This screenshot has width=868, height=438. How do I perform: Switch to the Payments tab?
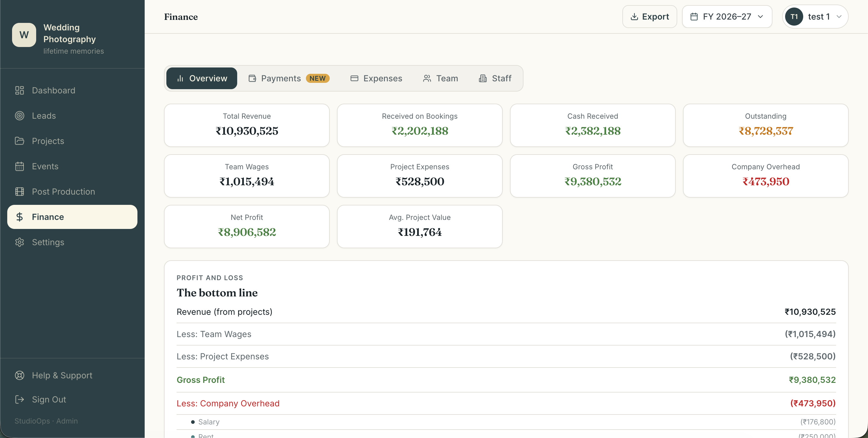click(x=289, y=78)
